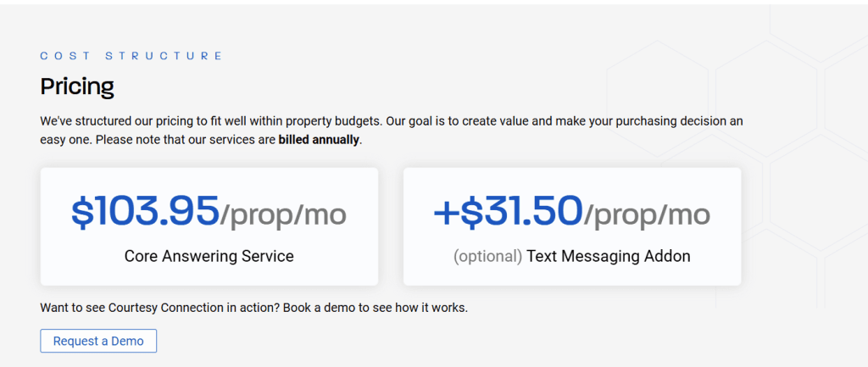Click the $103.95 price figure

146,212
